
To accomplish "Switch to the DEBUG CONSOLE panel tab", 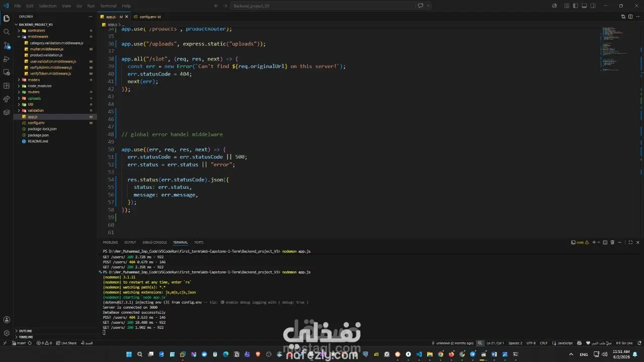I will [x=154, y=242].
